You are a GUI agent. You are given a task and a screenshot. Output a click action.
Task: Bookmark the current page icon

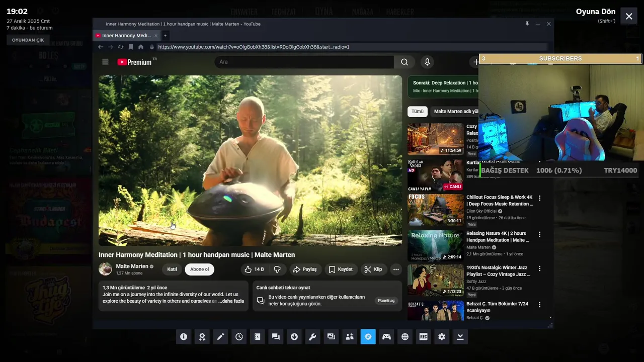[131, 47]
